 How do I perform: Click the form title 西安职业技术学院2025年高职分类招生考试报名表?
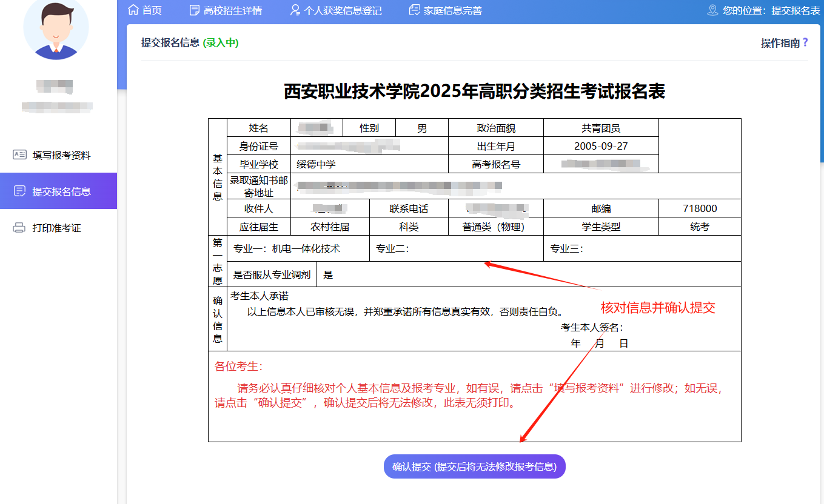click(474, 91)
